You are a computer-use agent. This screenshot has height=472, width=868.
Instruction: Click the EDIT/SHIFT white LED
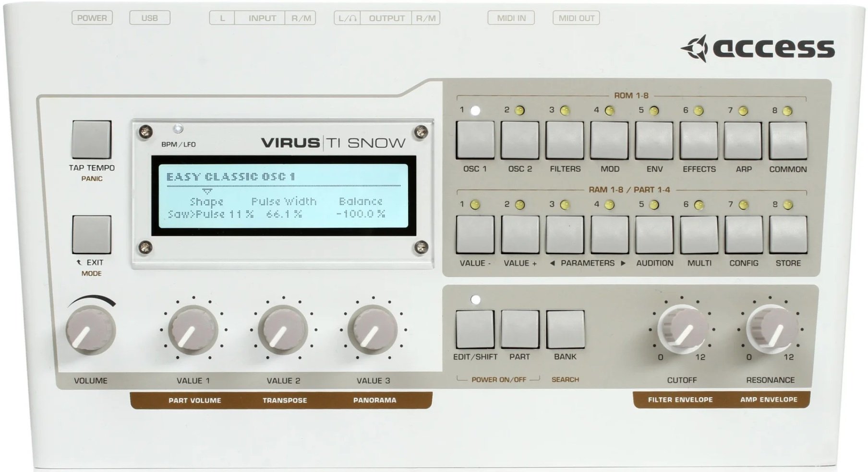point(475,300)
